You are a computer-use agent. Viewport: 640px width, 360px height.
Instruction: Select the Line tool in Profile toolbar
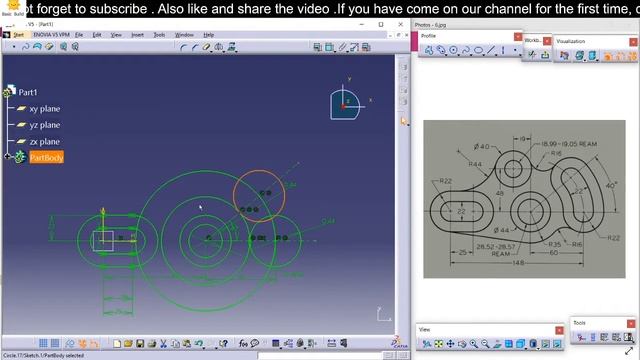pyautogui.click(x=491, y=51)
